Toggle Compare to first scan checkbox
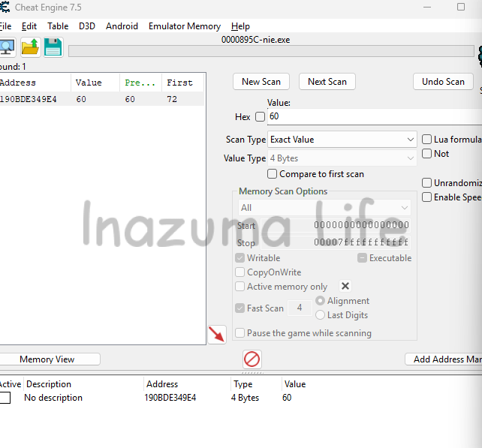This screenshot has height=448, width=482. tap(273, 174)
